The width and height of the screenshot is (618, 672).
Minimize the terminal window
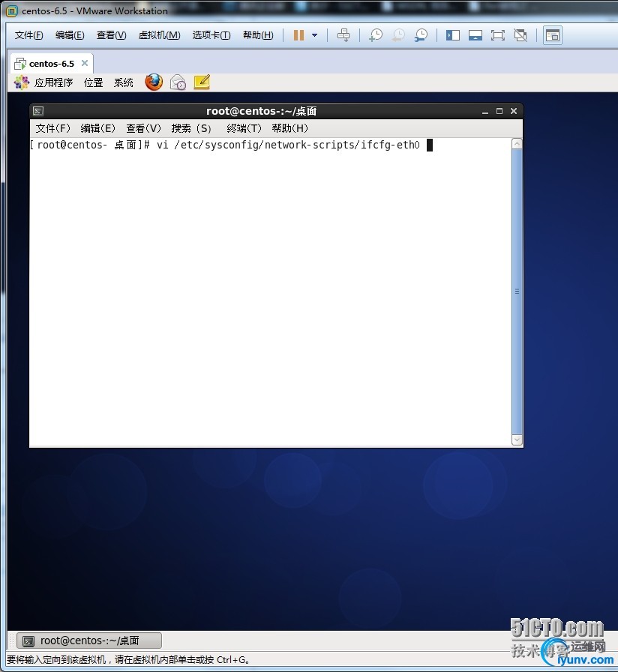click(x=485, y=112)
